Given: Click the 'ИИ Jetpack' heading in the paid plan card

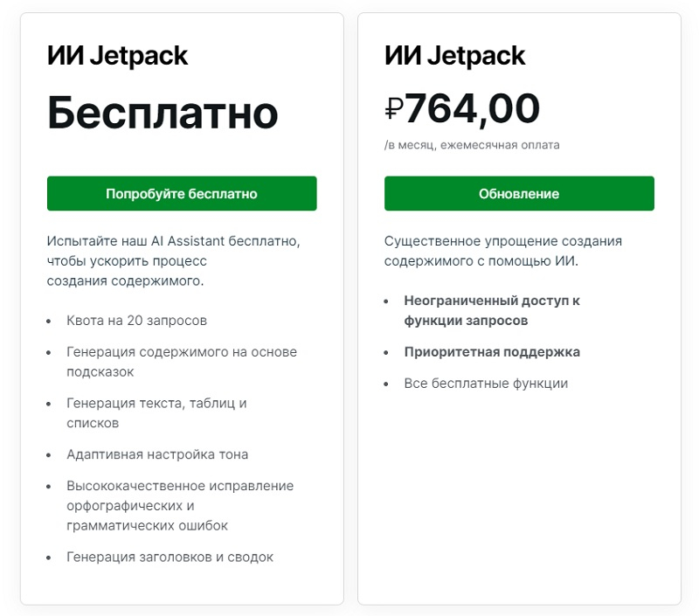Looking at the screenshot, I should pos(454,56).
